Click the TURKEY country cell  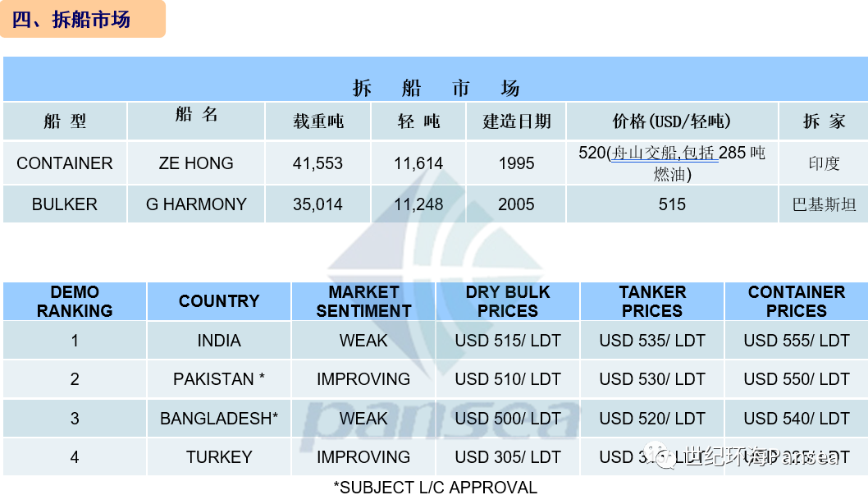(x=219, y=457)
